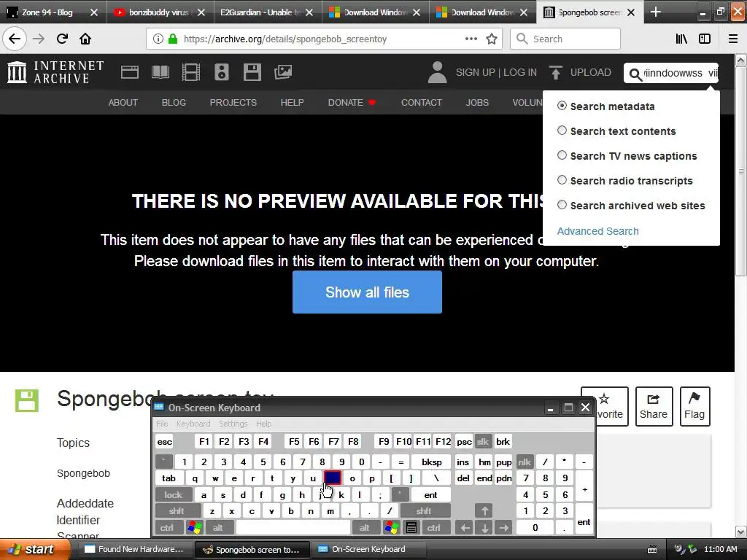Image resolution: width=747 pixels, height=560 pixels.
Task: Click the SIGN UP link
Action: pyautogui.click(x=475, y=72)
